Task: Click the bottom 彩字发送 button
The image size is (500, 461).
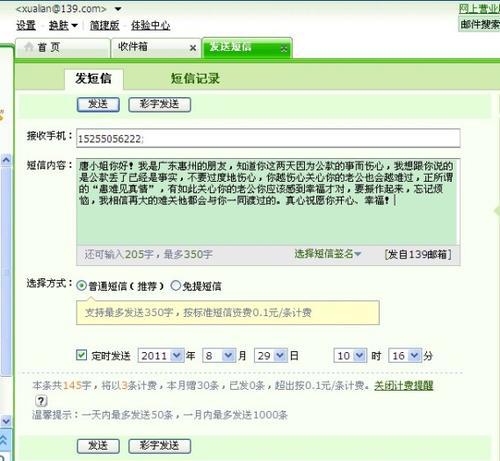Action: (x=159, y=446)
